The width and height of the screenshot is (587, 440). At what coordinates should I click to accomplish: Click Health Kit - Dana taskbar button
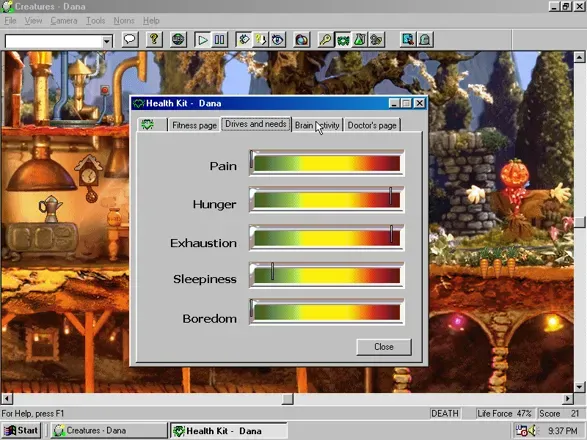pos(229,431)
